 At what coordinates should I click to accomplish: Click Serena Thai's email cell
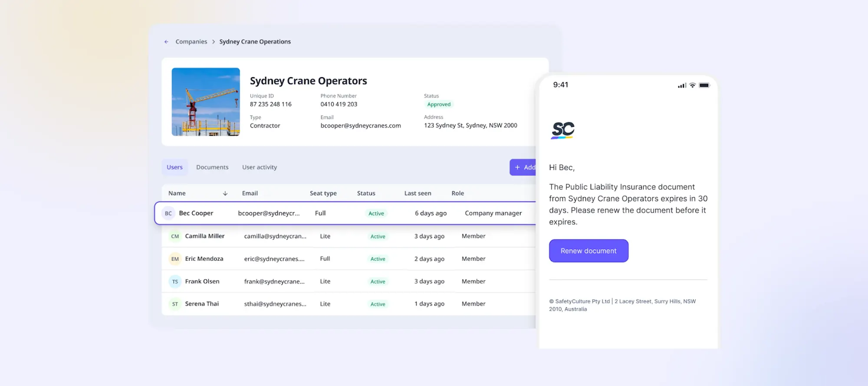pos(275,304)
